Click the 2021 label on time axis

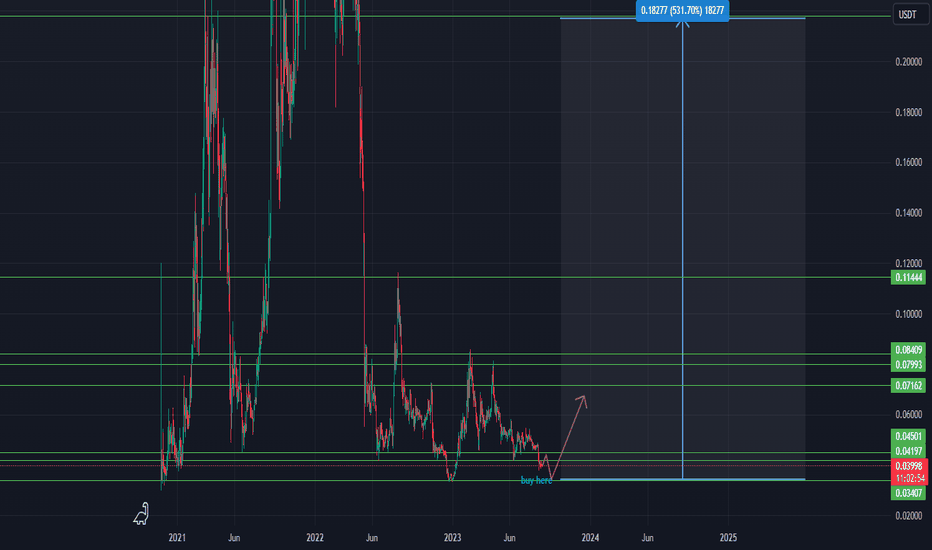(x=177, y=538)
